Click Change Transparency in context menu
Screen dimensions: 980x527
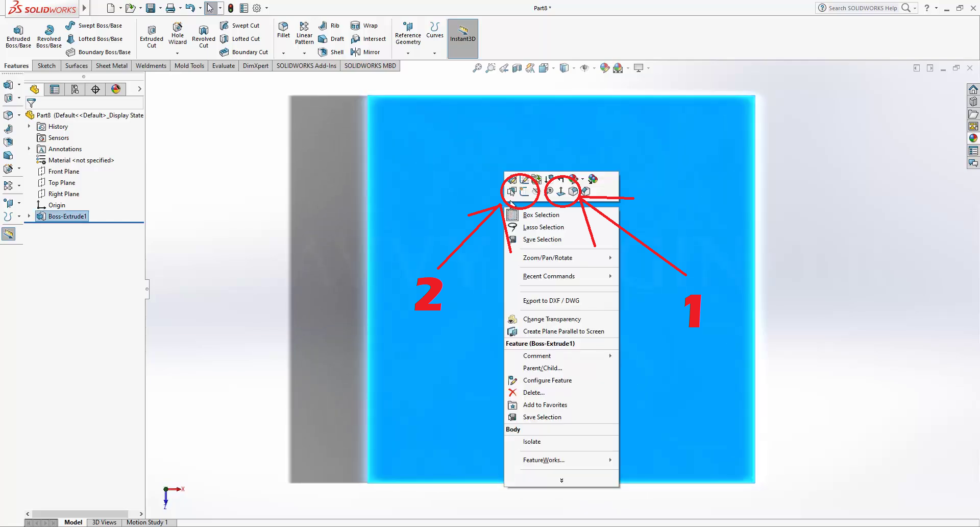551,319
